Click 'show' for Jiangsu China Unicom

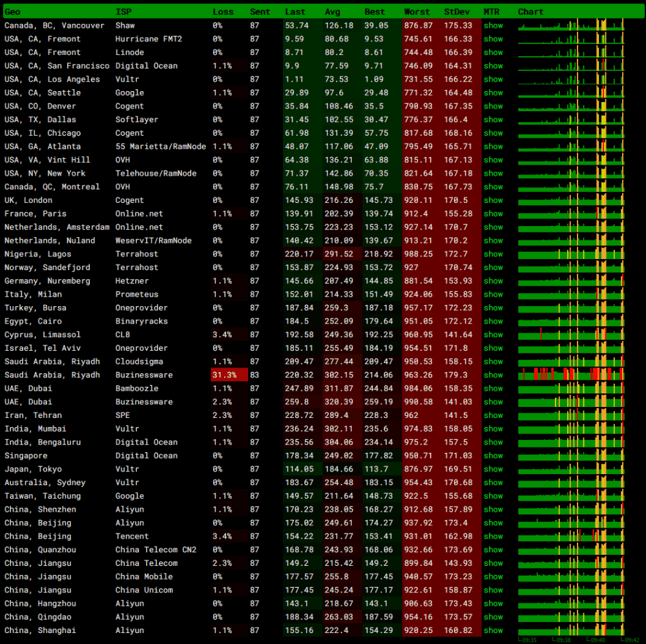[x=493, y=590]
